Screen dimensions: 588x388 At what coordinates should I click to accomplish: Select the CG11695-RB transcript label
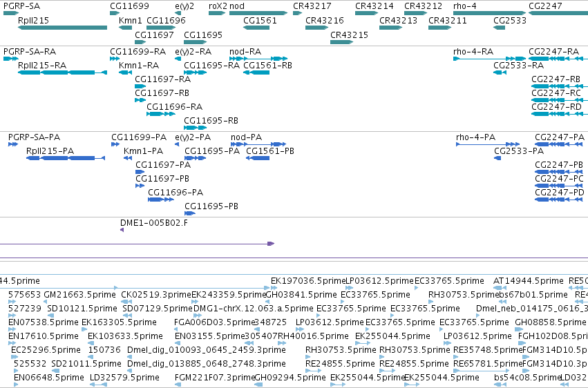tap(211, 121)
